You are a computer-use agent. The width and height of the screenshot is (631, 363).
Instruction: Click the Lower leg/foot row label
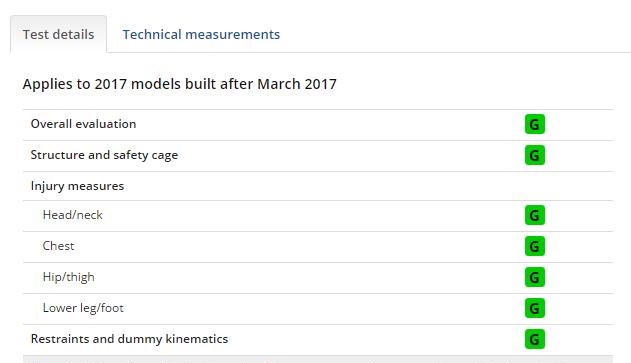(83, 308)
